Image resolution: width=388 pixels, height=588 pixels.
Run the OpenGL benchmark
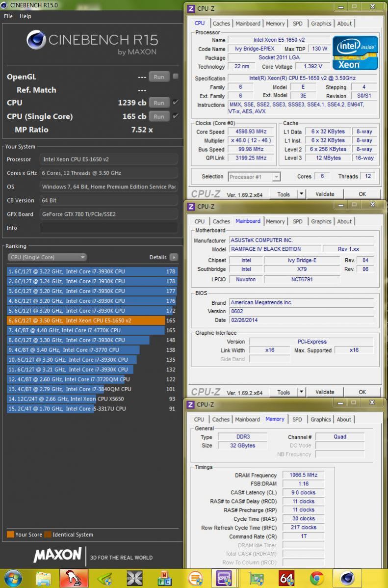pyautogui.click(x=159, y=77)
